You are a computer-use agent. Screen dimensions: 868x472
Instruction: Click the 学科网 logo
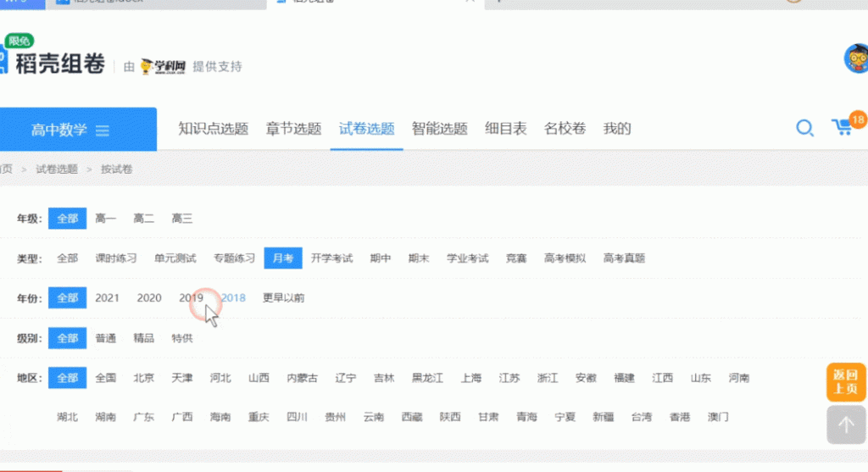coord(163,66)
